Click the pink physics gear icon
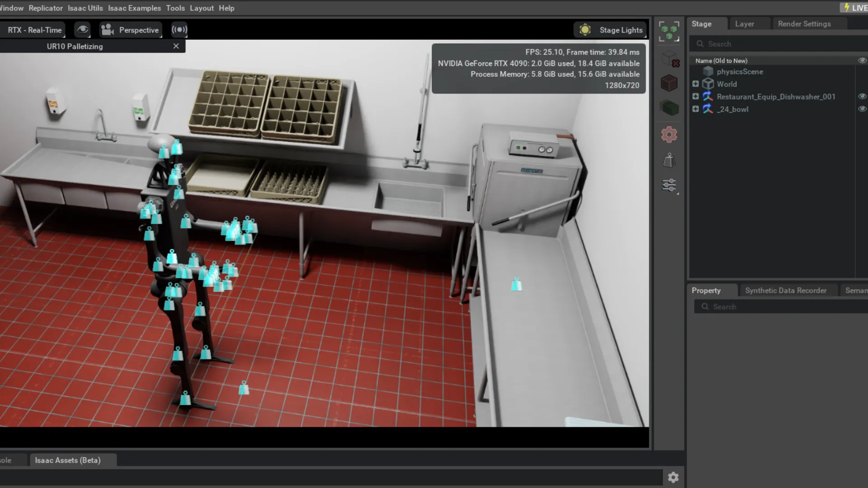Screen dimensions: 868x488 pos(669,135)
